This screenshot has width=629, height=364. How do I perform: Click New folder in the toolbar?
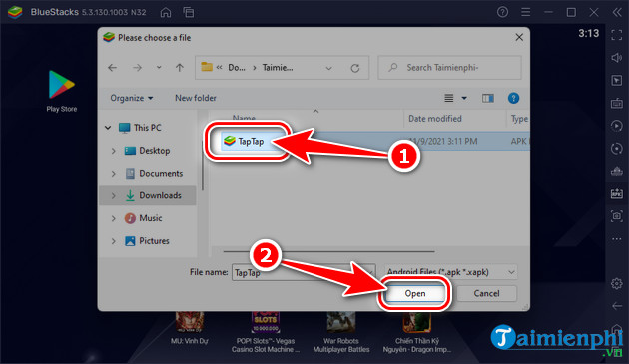[196, 98]
